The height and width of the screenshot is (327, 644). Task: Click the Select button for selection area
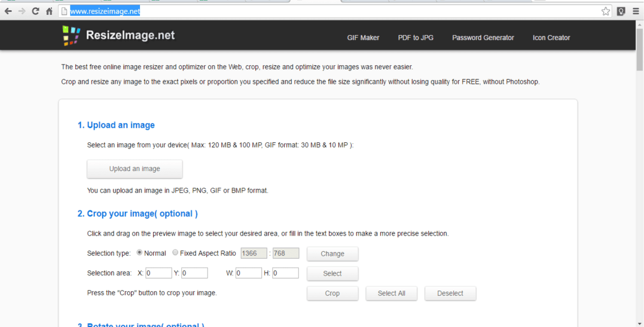click(x=332, y=274)
